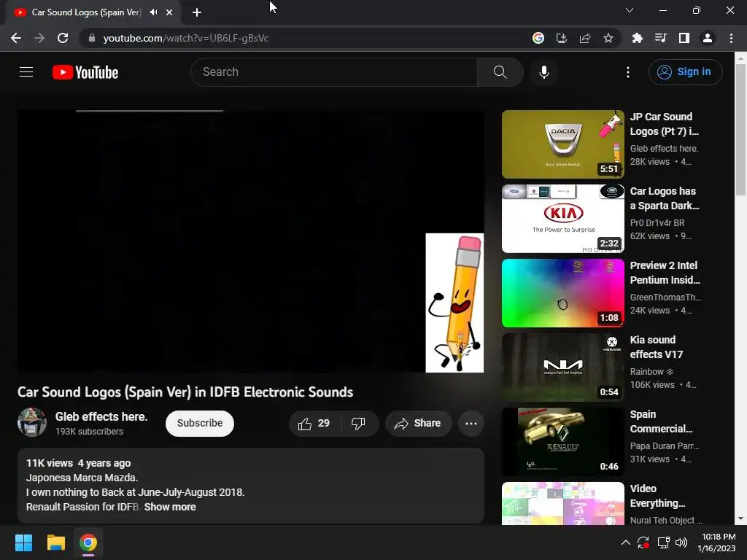The height and width of the screenshot is (560, 747).
Task: Click title Spain Commercial
Action: point(661,421)
